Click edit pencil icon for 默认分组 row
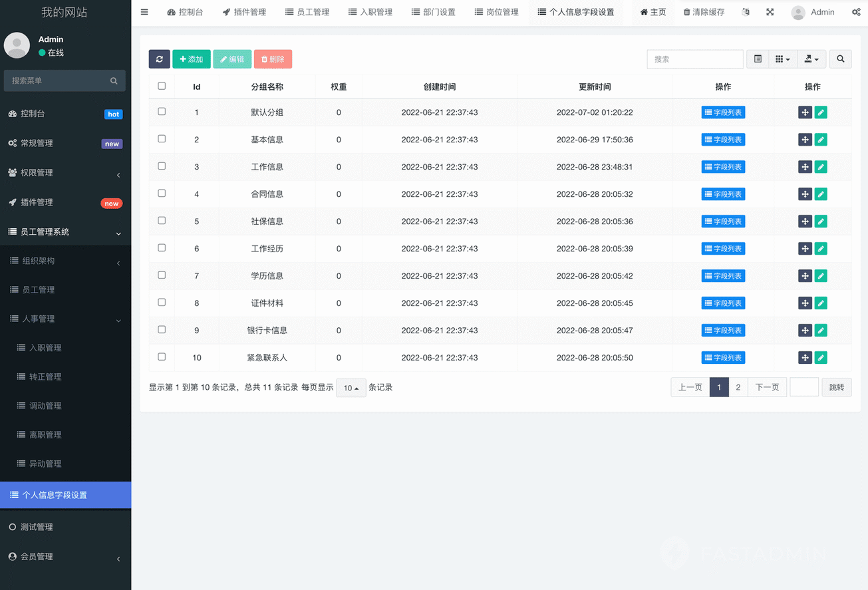The width and height of the screenshot is (868, 590). point(821,112)
